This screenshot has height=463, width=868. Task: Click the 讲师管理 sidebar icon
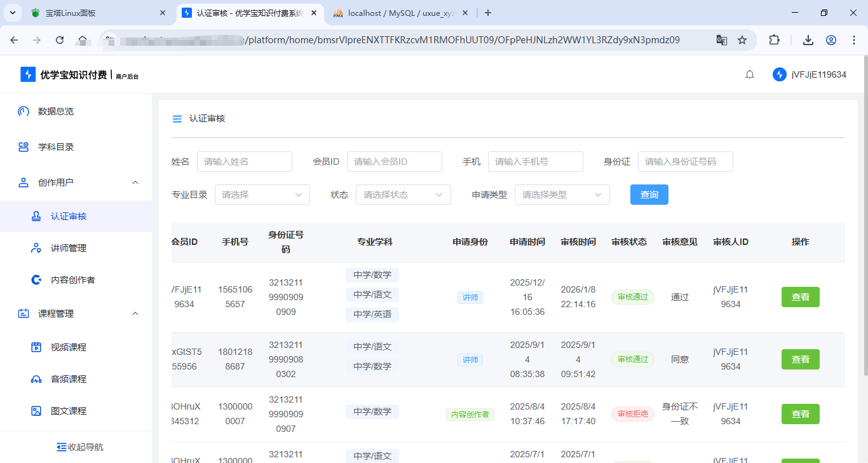(36, 248)
